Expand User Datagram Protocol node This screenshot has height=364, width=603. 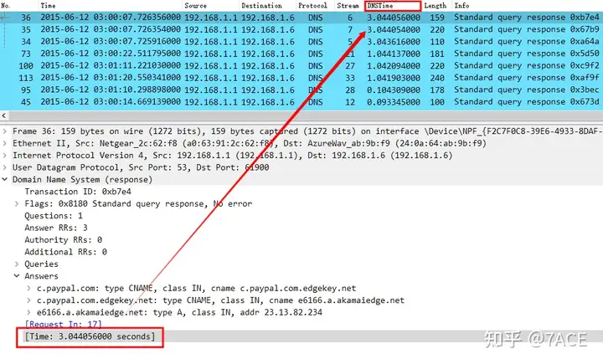pos(5,167)
